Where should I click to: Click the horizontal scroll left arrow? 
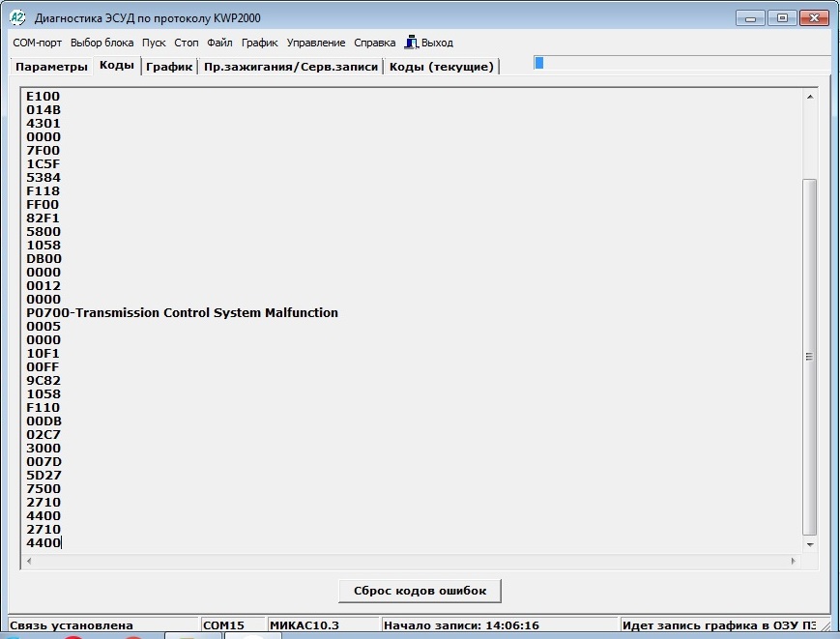(29, 561)
